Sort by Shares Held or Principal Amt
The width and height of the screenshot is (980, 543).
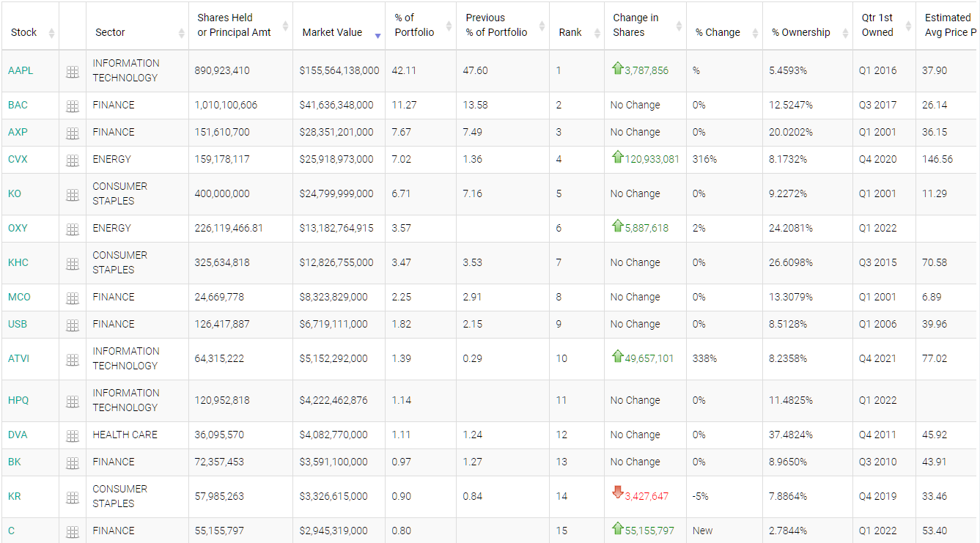point(240,26)
